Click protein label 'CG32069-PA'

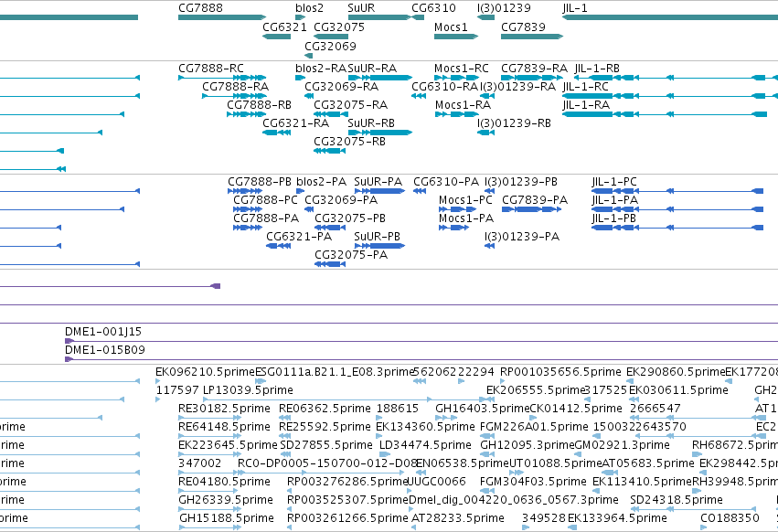pyautogui.click(x=341, y=200)
